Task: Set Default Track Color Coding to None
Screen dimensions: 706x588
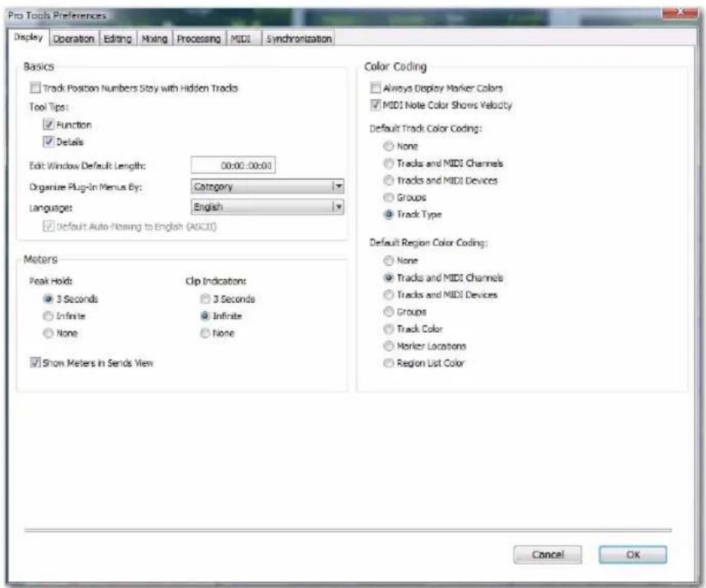Action: point(389,146)
